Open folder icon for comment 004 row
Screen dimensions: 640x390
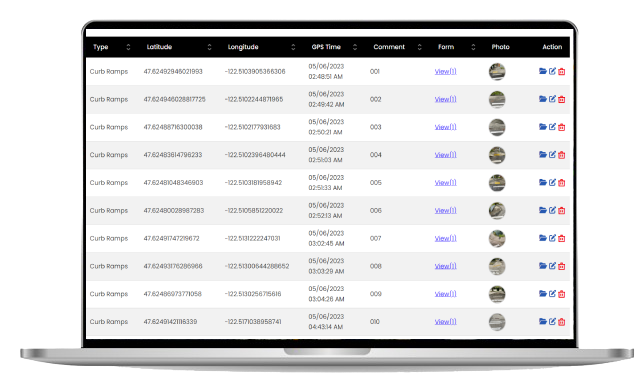point(542,155)
